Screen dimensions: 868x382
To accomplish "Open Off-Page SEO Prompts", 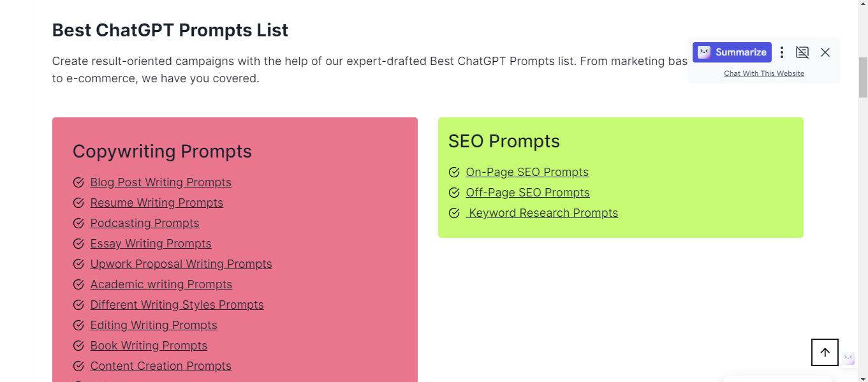I will coord(527,192).
